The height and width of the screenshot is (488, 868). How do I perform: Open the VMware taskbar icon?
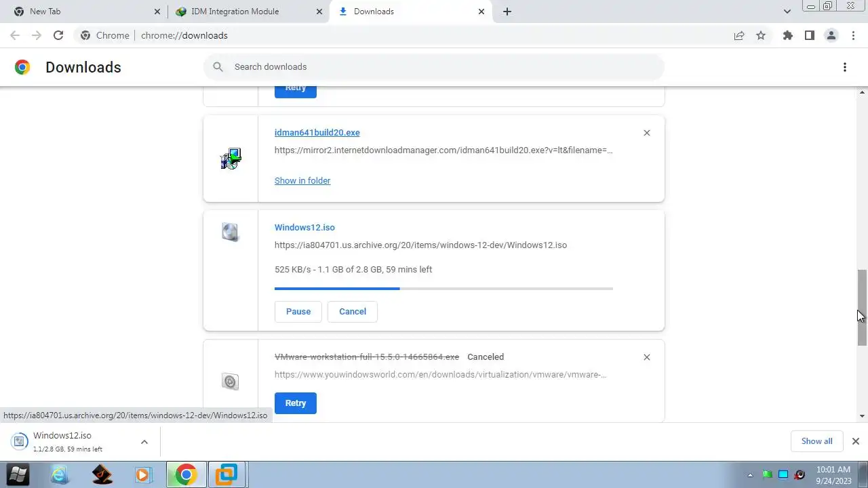coord(226,475)
